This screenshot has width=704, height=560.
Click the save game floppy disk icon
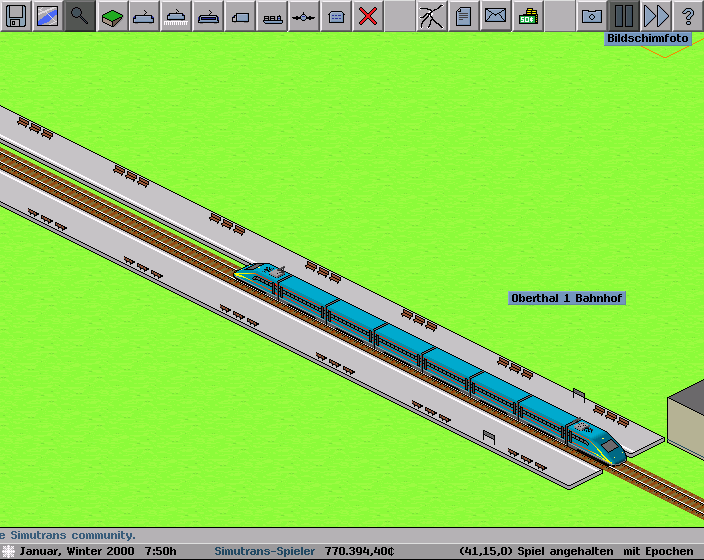tap(15, 15)
